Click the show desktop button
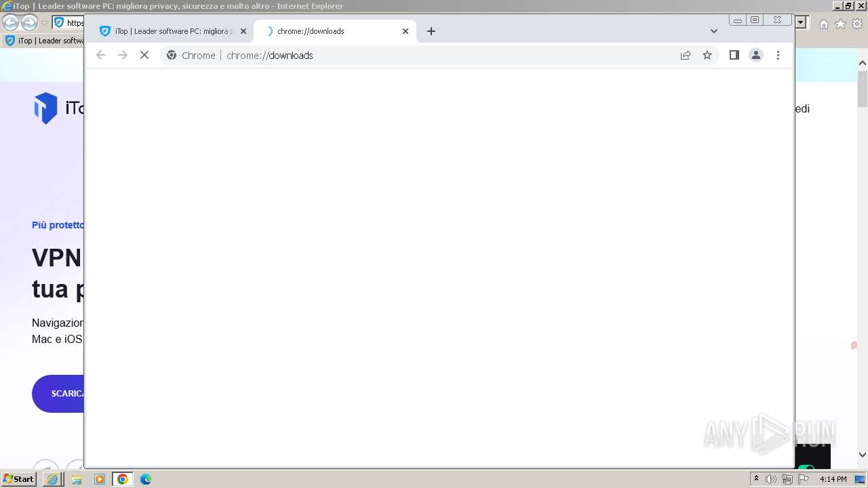 click(x=860, y=479)
